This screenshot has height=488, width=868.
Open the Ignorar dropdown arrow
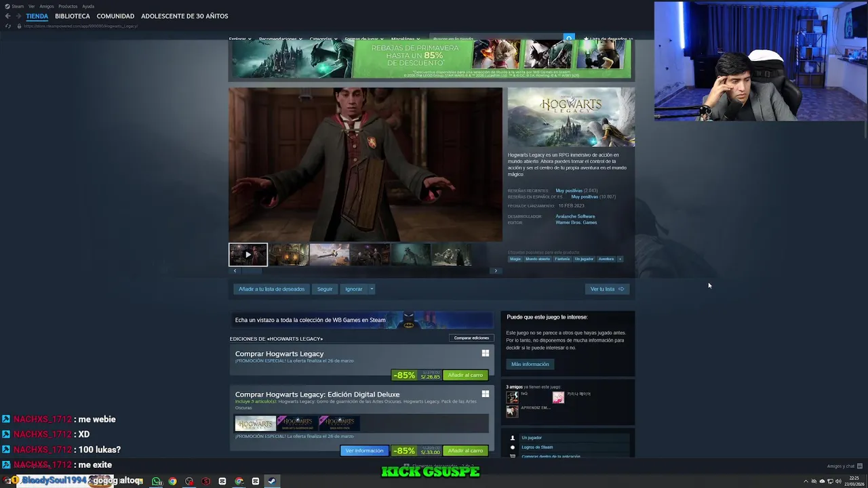pyautogui.click(x=372, y=289)
